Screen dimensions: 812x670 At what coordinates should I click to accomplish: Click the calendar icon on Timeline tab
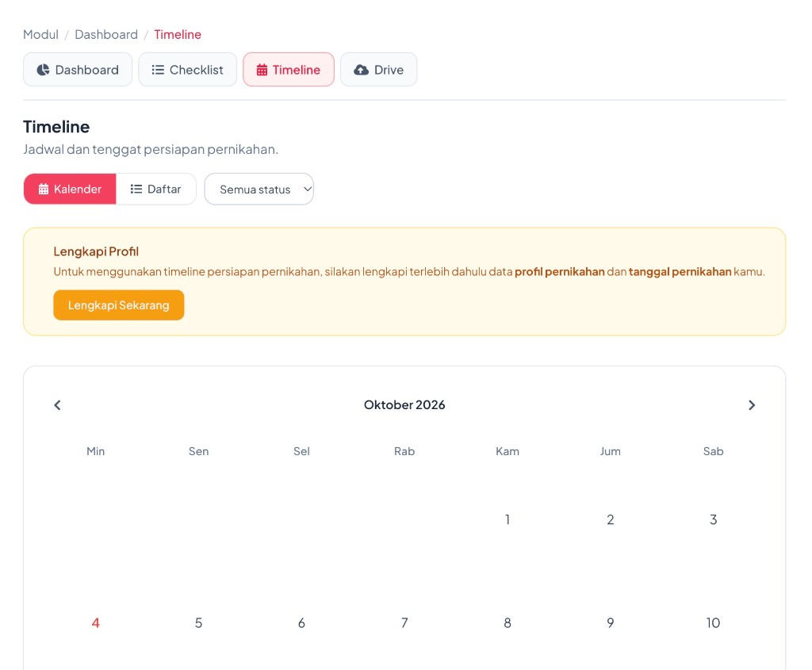tap(262, 70)
